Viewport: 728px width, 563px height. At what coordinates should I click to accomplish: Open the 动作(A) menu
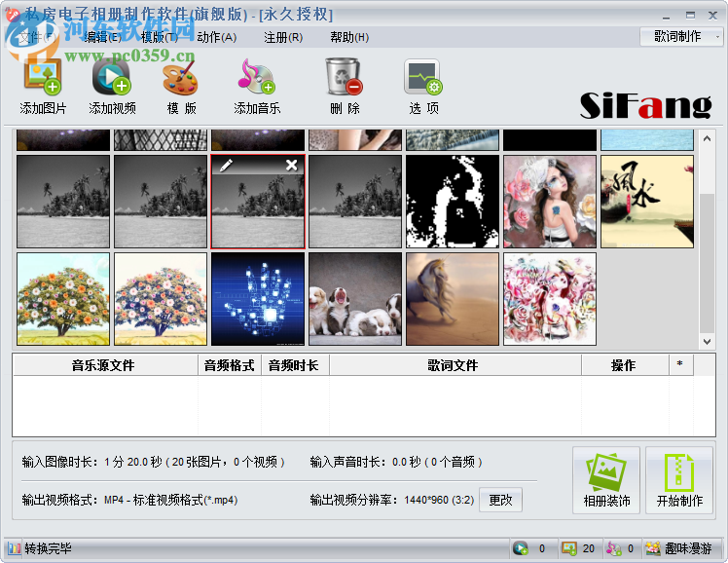pos(217,37)
